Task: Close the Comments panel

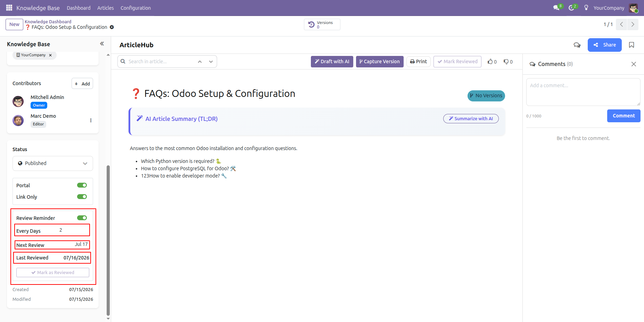Action: [634, 64]
